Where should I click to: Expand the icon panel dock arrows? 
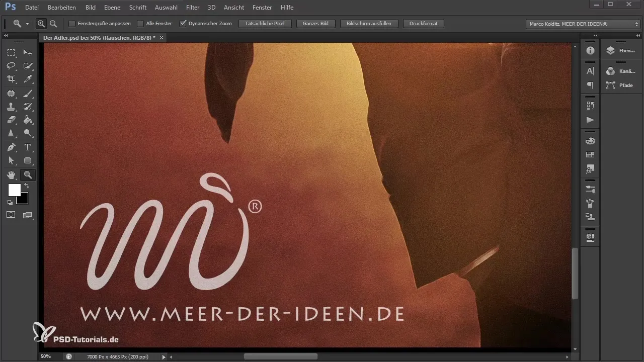coord(595,36)
